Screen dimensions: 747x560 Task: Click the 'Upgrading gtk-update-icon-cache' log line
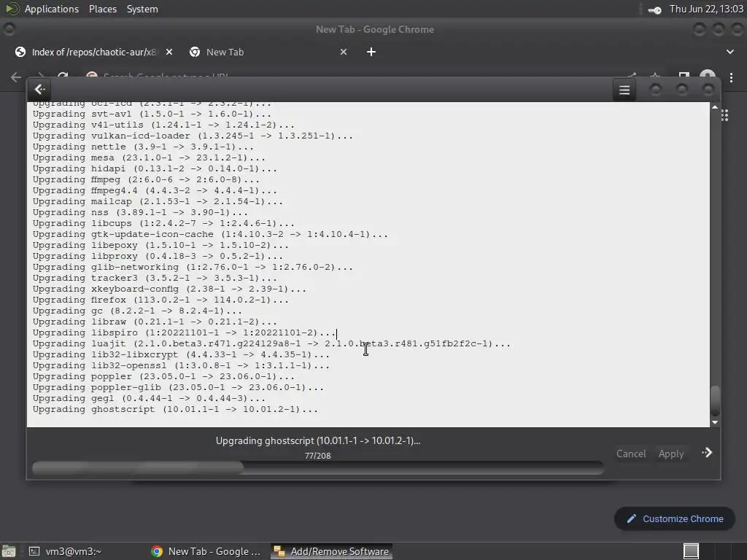[x=210, y=234]
